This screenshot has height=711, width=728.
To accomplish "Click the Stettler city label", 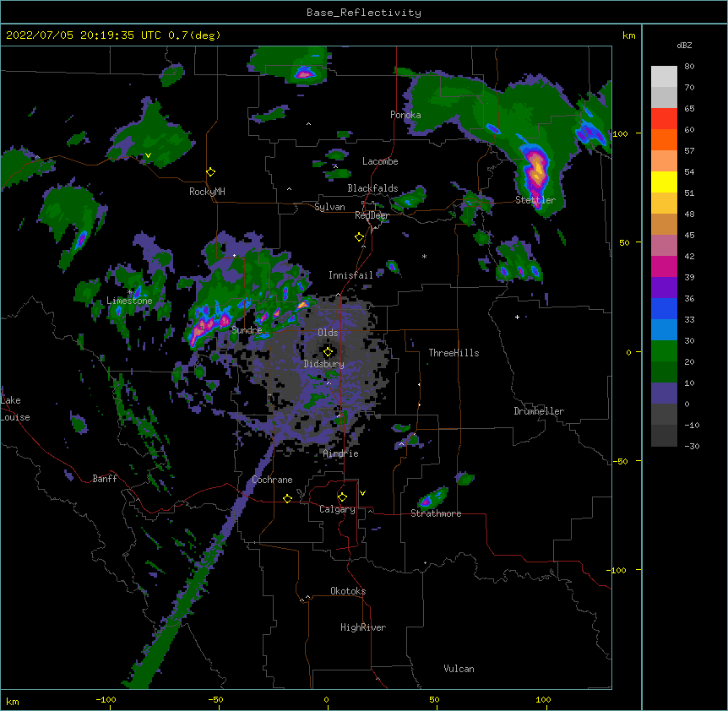I will (535, 200).
